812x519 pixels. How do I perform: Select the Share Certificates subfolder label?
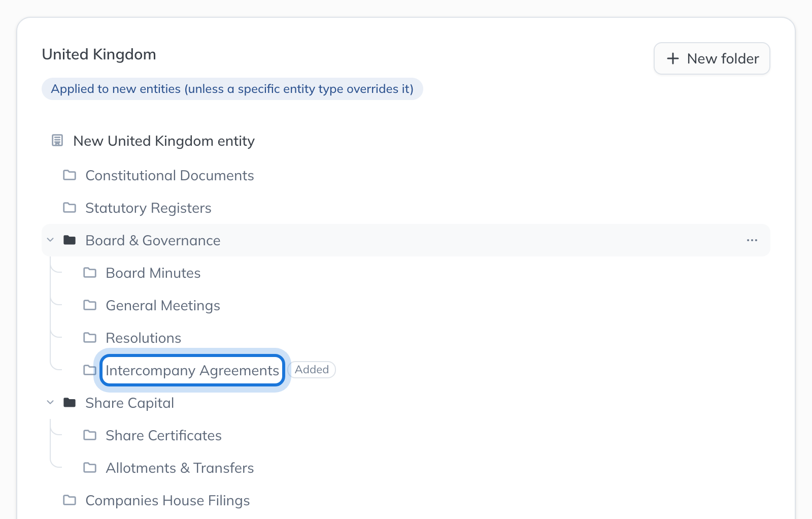coord(163,435)
